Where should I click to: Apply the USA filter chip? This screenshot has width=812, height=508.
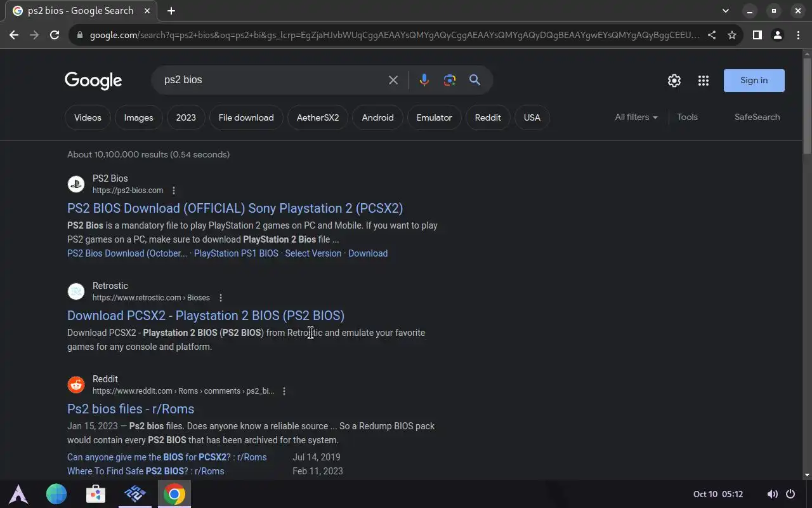pyautogui.click(x=532, y=117)
